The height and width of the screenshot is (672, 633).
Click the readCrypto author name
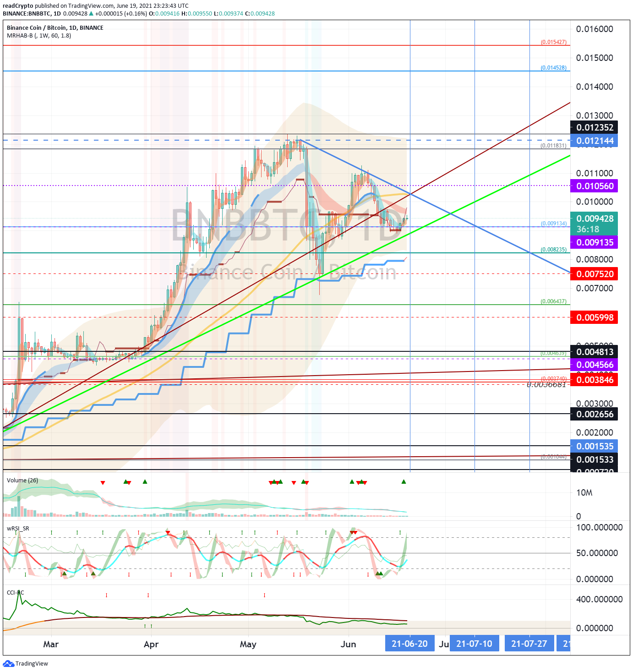click(x=18, y=6)
